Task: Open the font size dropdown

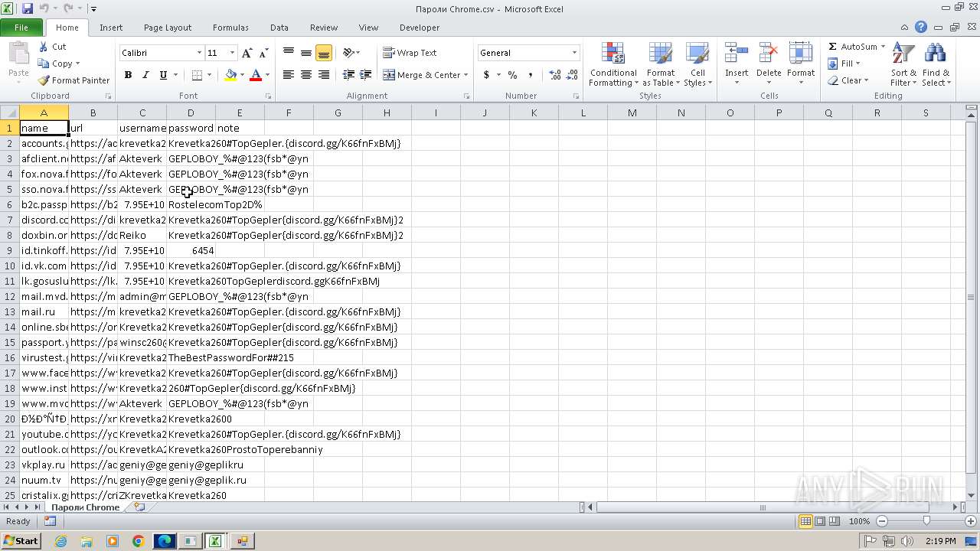Action: (x=232, y=53)
